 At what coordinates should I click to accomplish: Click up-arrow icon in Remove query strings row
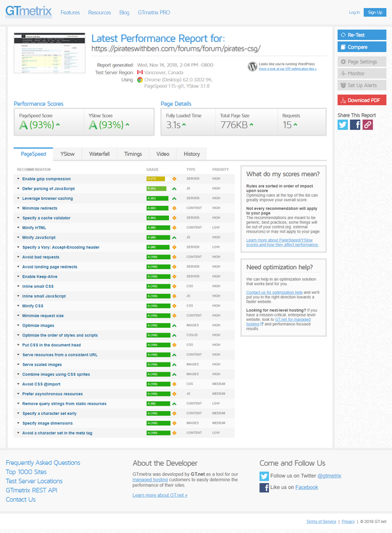[174, 404]
